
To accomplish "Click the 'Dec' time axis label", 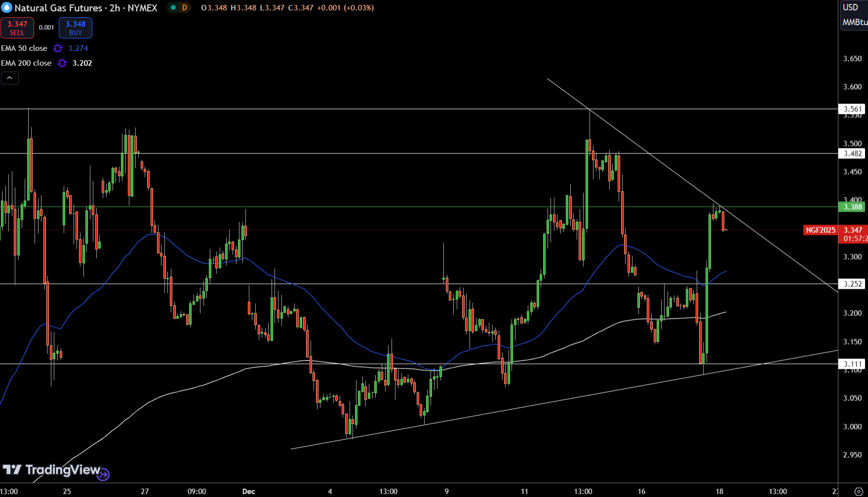I will (x=249, y=491).
